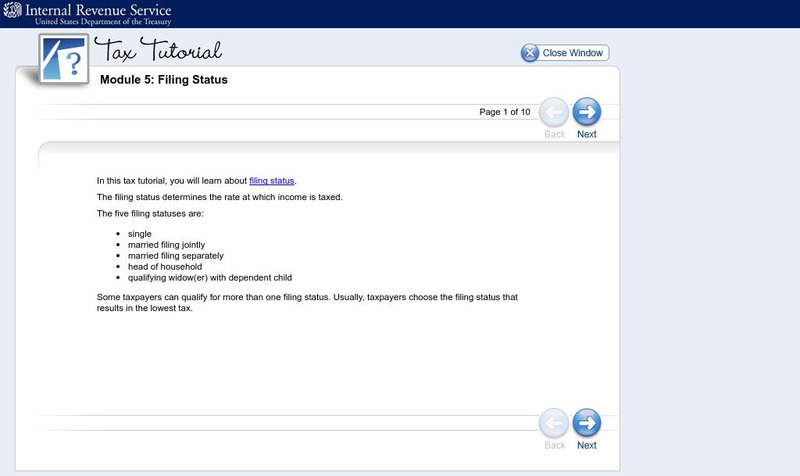Advance using bottom Next arrow icon

coord(587,423)
